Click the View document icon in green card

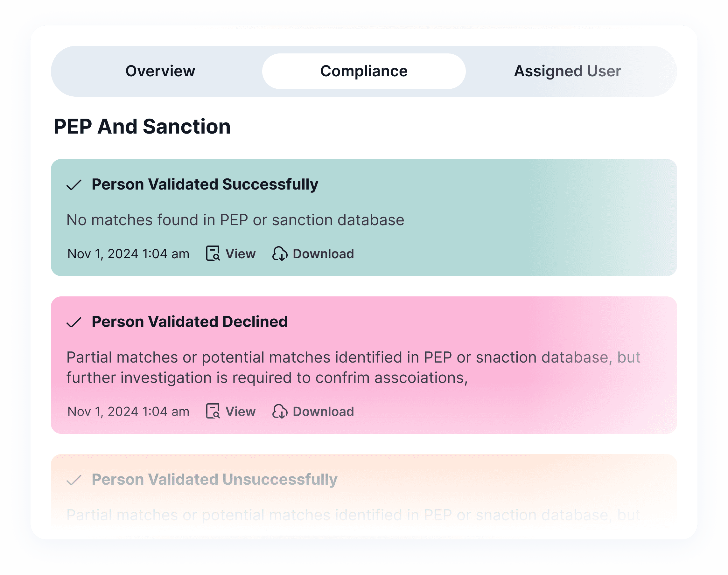tap(213, 253)
